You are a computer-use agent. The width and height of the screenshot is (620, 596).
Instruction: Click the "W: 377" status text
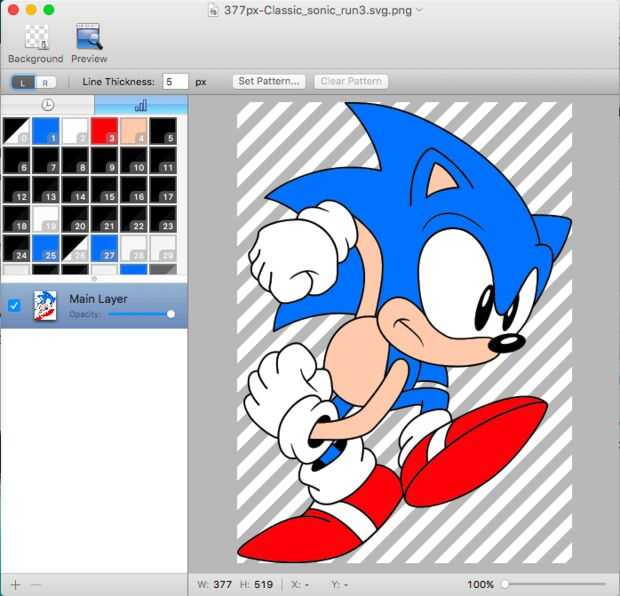[215, 584]
